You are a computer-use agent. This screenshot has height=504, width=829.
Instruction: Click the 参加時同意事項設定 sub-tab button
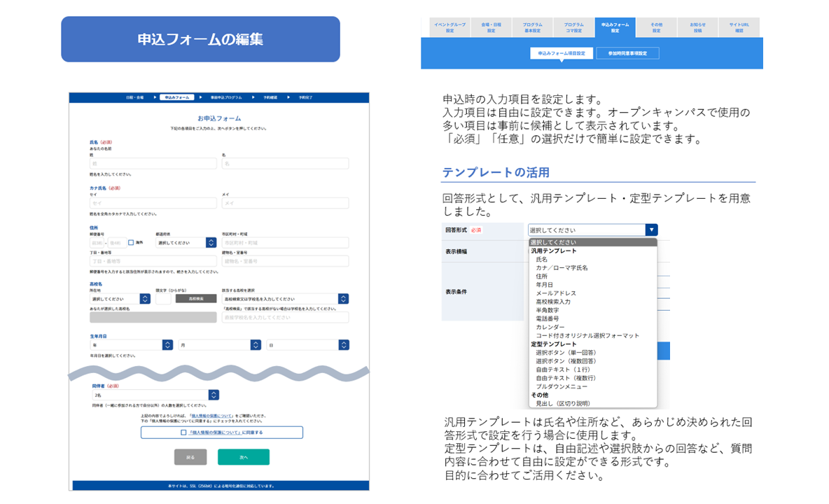coord(627,53)
